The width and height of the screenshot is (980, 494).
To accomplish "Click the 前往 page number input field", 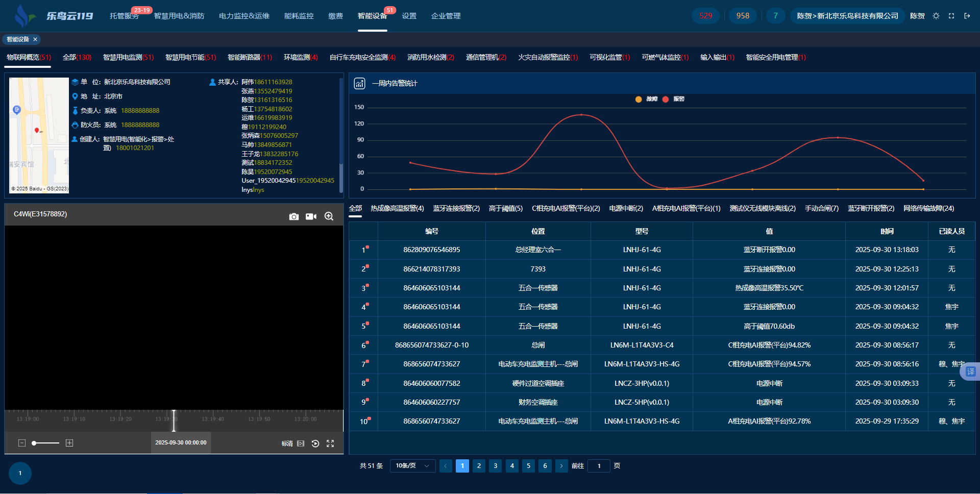I will (x=599, y=466).
